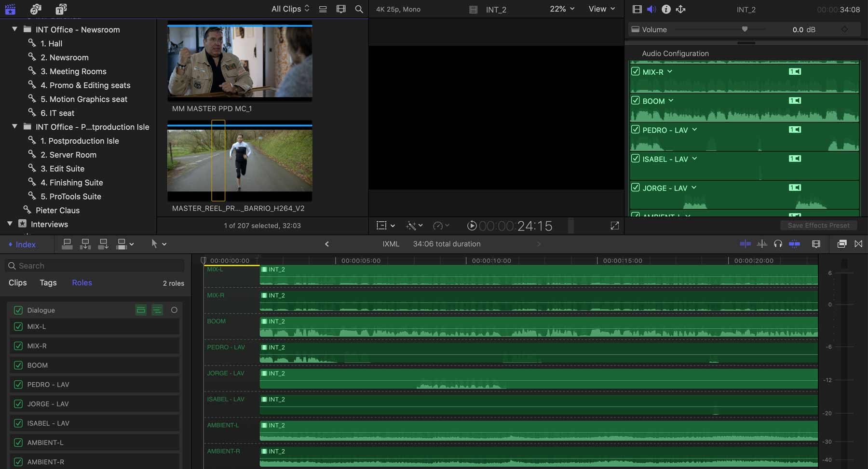The image size is (868, 469).
Task: Click inside the index Search field
Action: tap(95, 266)
